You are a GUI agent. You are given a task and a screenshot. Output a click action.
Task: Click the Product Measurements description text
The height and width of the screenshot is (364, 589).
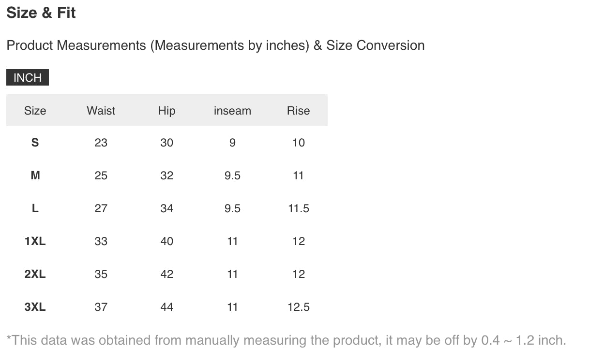click(215, 45)
